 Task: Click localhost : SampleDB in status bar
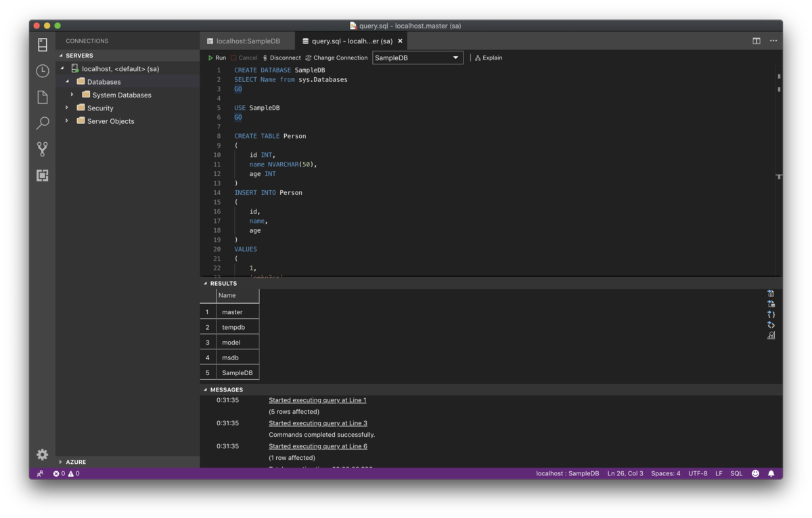(568, 473)
